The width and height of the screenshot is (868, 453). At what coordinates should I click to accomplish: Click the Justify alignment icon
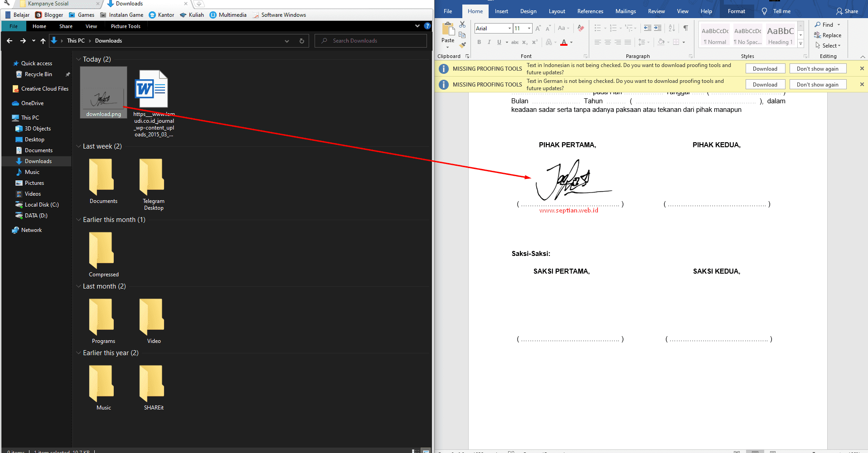(628, 42)
